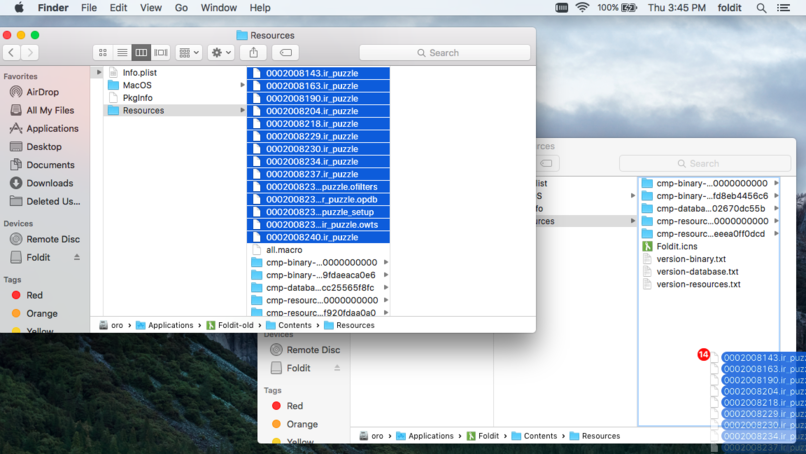Select 0002008143.ir_puzzle file
Image resolution: width=806 pixels, height=454 pixels.
(x=318, y=73)
